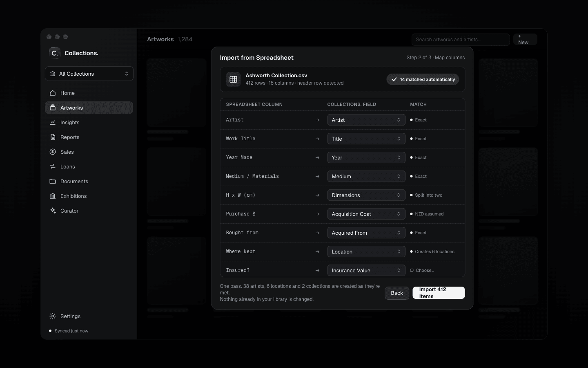Open Curator via the sparkle icon
Screen dimensions: 588x368
coord(53,211)
